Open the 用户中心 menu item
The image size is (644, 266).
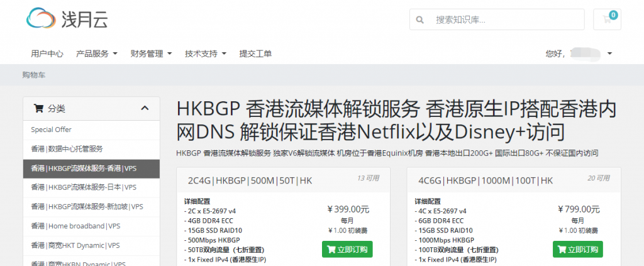(x=47, y=53)
